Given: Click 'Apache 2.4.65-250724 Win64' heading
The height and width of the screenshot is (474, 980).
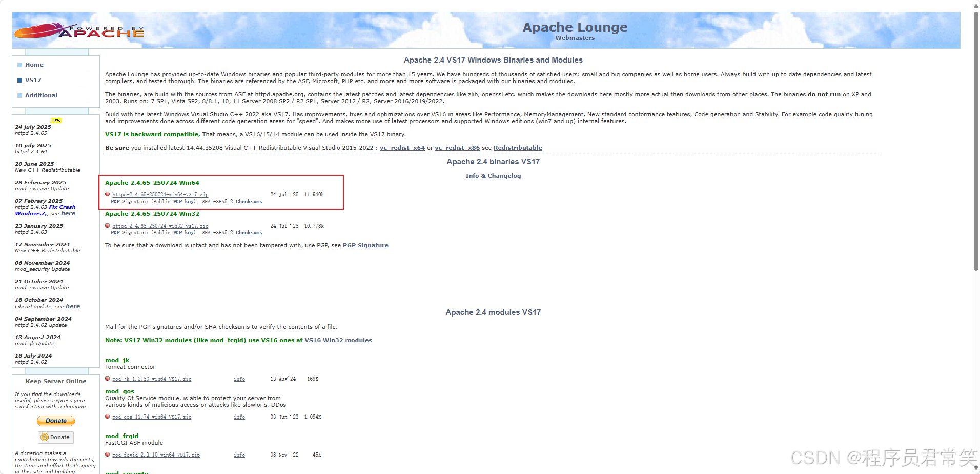Looking at the screenshot, I should point(152,183).
